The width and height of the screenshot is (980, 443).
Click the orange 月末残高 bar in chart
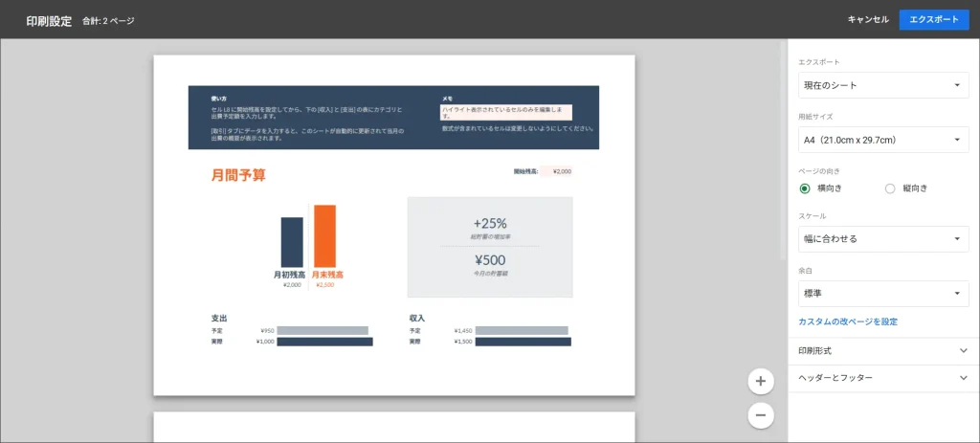tap(325, 236)
